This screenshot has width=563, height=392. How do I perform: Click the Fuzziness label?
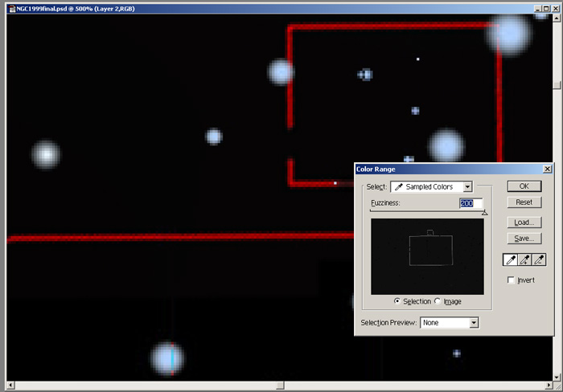click(385, 203)
